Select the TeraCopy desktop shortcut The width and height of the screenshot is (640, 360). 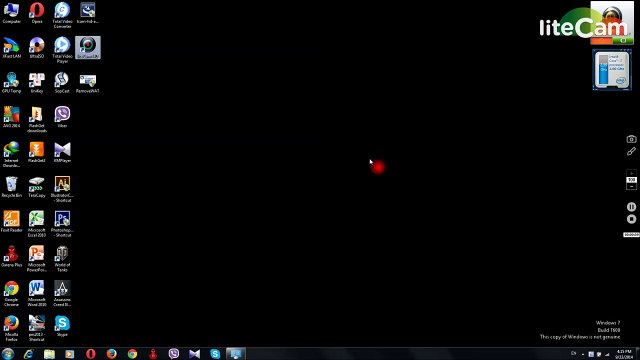[x=37, y=187]
